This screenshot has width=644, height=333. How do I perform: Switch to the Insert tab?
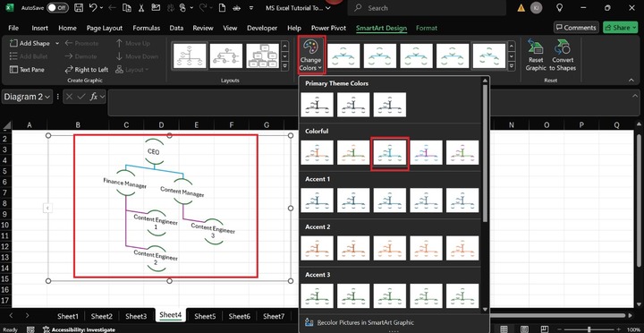click(x=40, y=28)
